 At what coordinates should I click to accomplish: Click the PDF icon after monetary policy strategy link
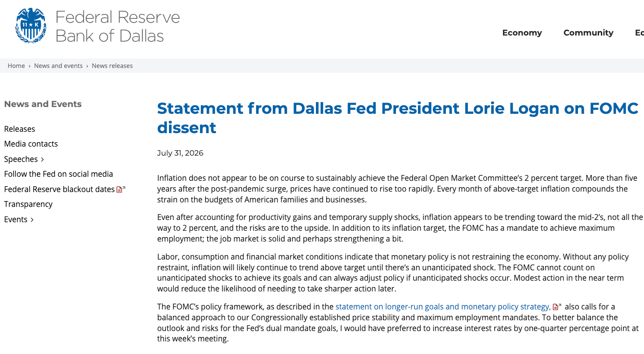tap(557, 307)
